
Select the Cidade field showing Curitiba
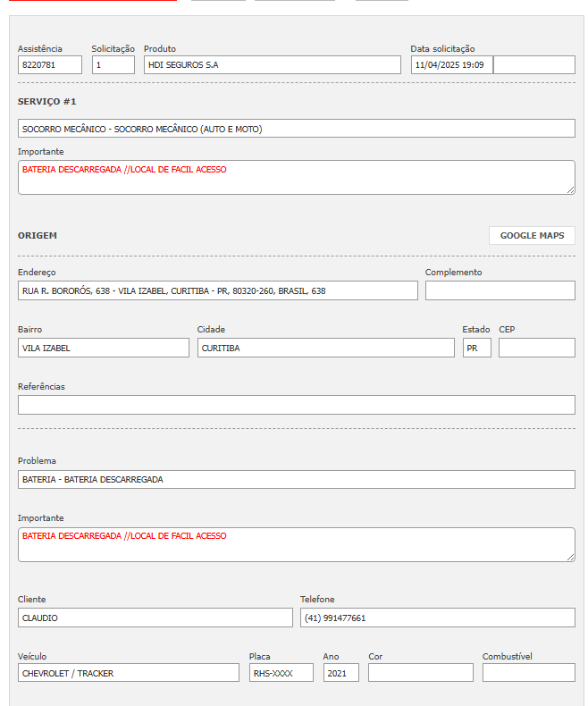(325, 348)
